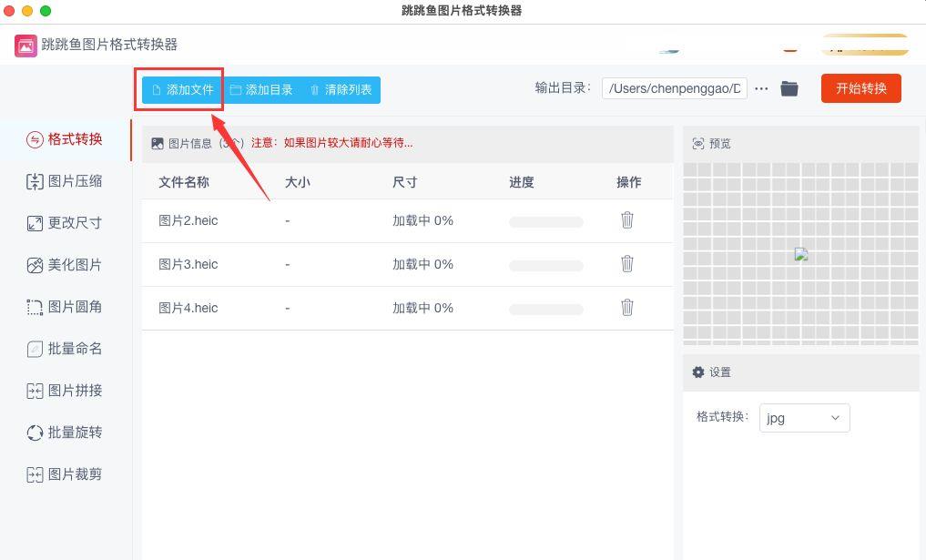Click inside the output directory path field
This screenshot has height=560, width=926.
pyautogui.click(x=674, y=88)
